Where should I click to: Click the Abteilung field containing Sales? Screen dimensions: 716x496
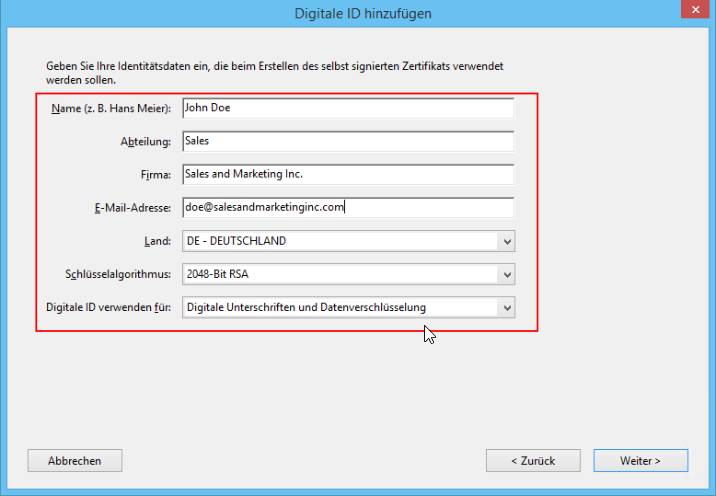coord(348,141)
